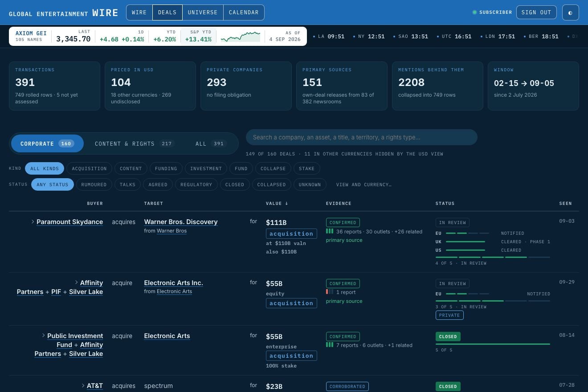
Task: Click the Axiom GEI index ticker card
Action: 158,36
